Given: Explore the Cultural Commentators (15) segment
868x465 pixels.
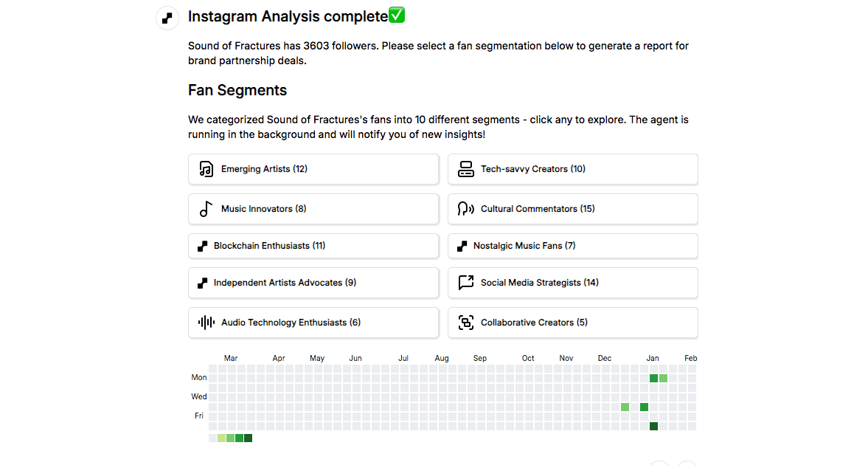Looking at the screenshot, I should [573, 209].
